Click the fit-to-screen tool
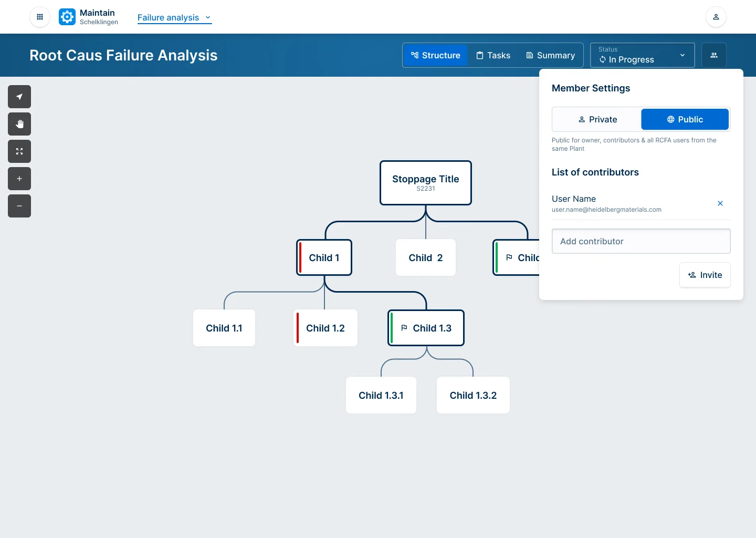 click(x=19, y=151)
